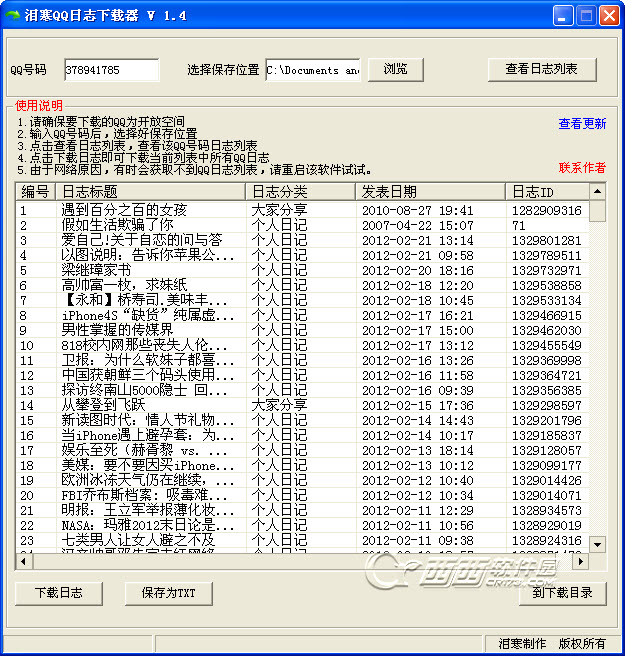This screenshot has width=625, height=656.
Task: Click log ID 71
Action: tap(519, 226)
